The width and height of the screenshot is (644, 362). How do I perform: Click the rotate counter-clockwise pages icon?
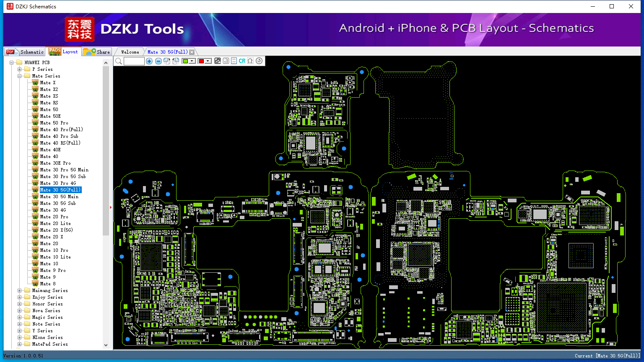176,61
